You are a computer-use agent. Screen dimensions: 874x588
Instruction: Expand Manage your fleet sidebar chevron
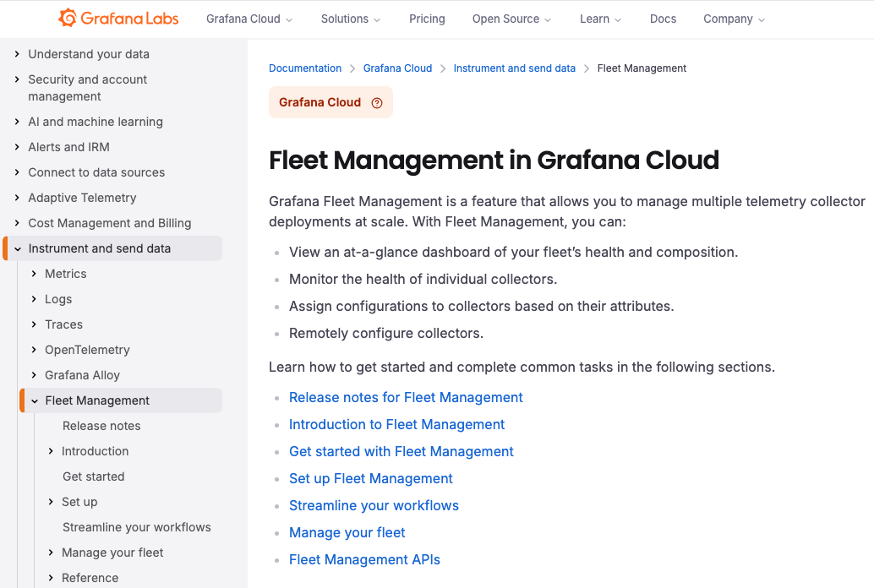pos(51,553)
